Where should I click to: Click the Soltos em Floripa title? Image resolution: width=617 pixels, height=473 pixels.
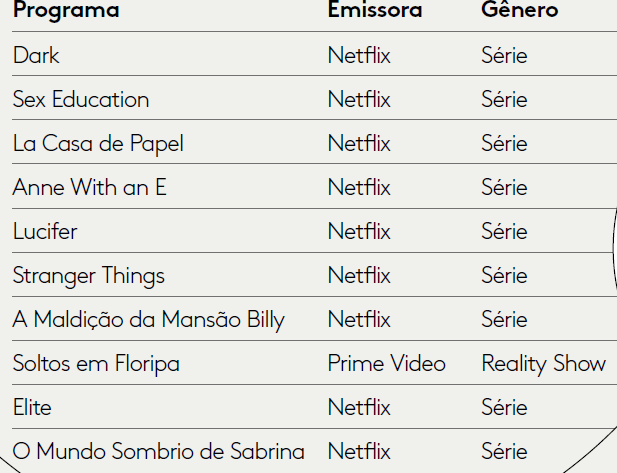[96, 363]
